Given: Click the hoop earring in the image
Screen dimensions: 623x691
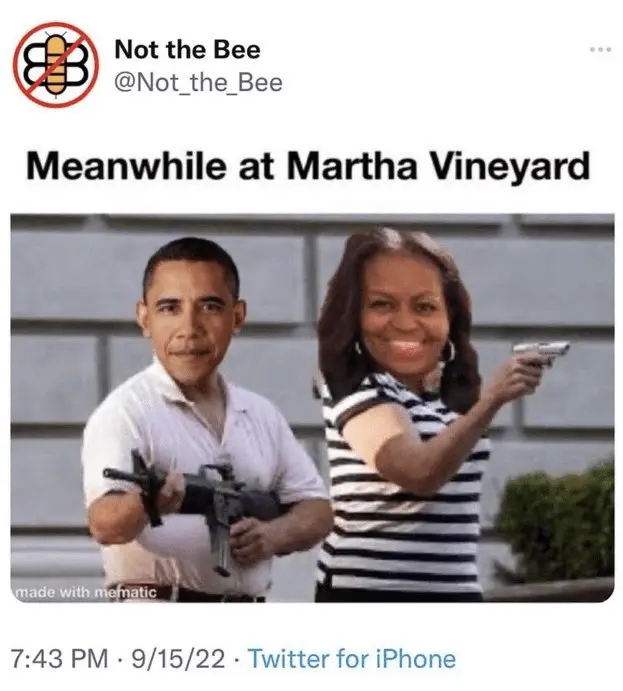Looking at the screenshot, I should (449, 351).
